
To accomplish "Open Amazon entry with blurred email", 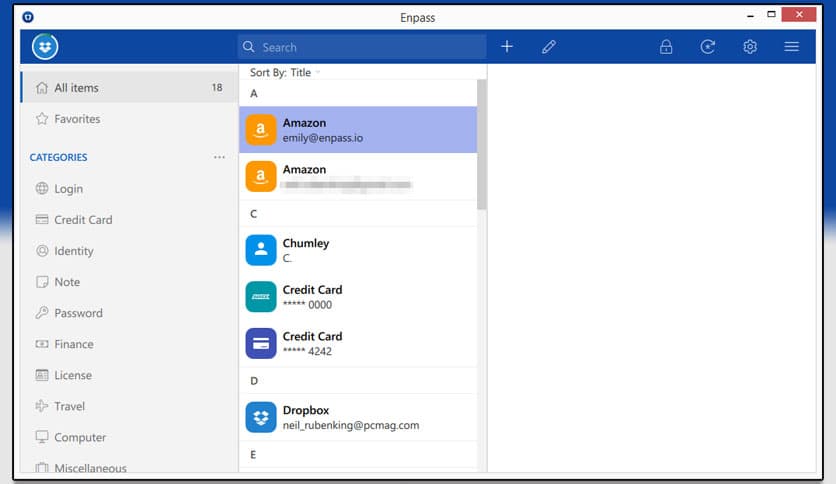I will pos(358,176).
